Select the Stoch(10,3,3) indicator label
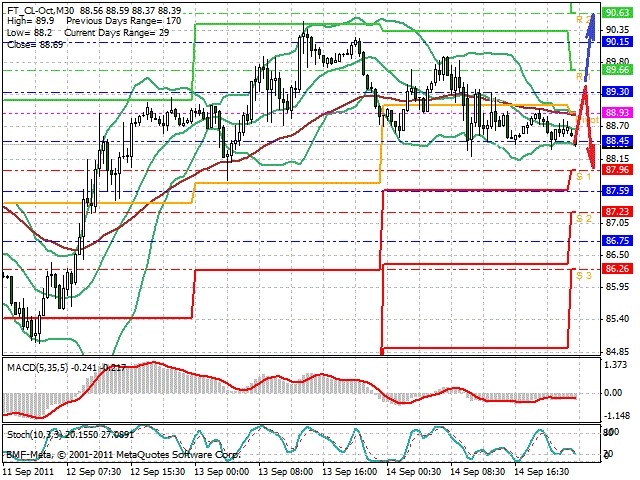The height and width of the screenshot is (480, 640). [34, 434]
